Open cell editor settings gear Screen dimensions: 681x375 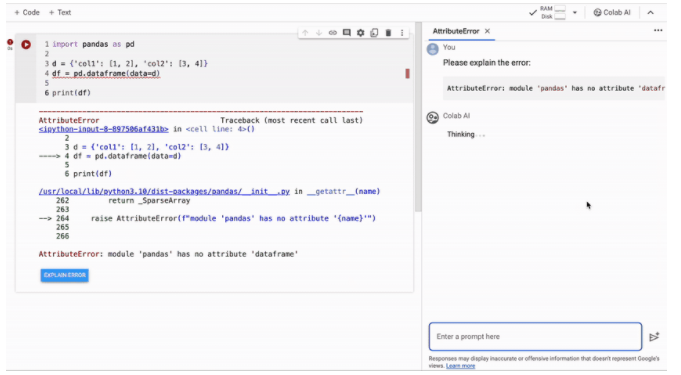pyautogui.click(x=360, y=33)
